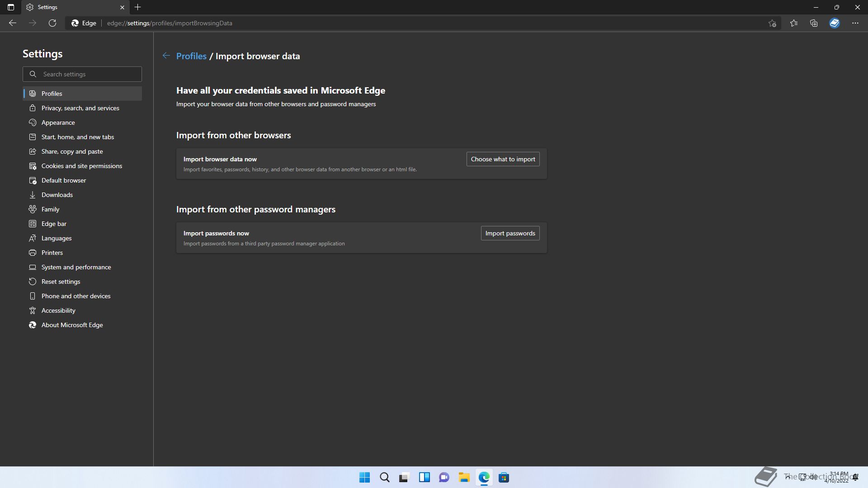Open Start, home, and new tabs
Viewport: 868px width, 488px height.
coord(82,137)
